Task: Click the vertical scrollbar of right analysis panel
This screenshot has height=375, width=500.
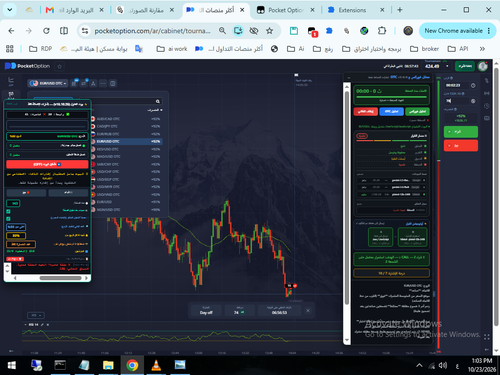Action: coord(347,198)
